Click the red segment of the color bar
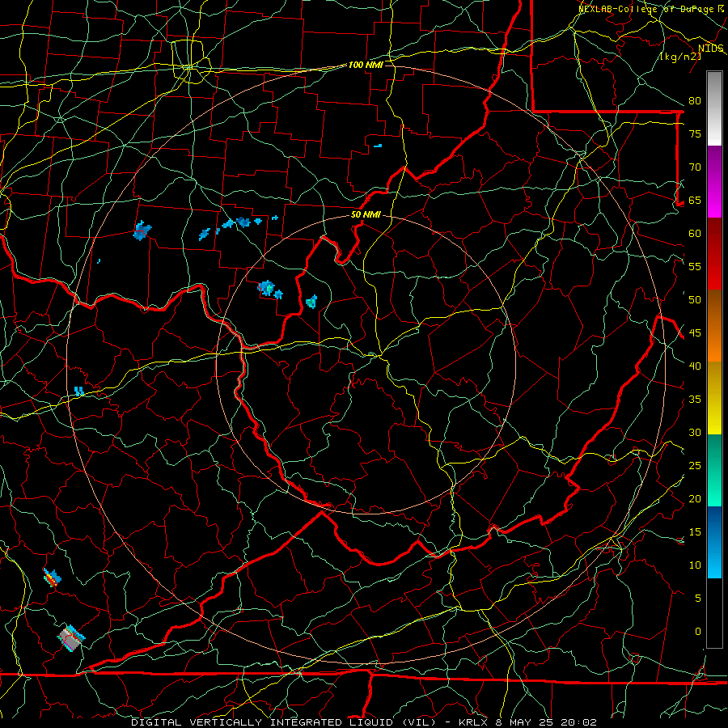The height and width of the screenshot is (728, 728). tap(714, 254)
